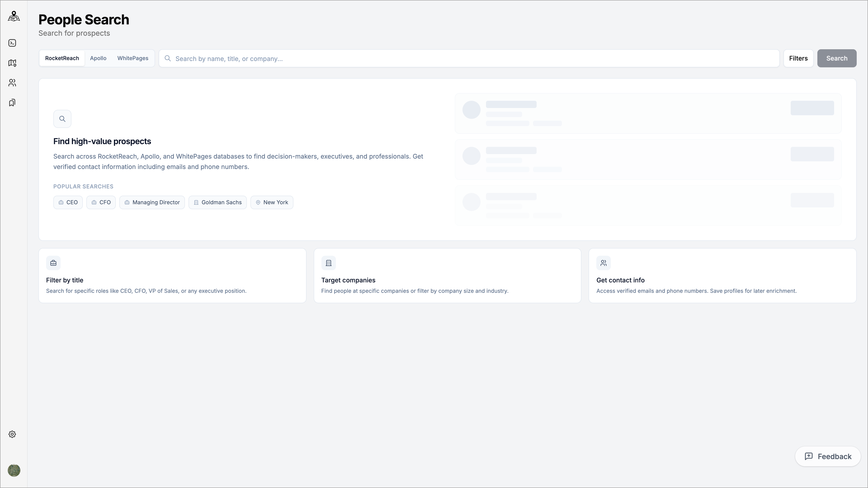Choose the Managing Director popular search
The width and height of the screenshot is (868, 488).
(x=152, y=202)
